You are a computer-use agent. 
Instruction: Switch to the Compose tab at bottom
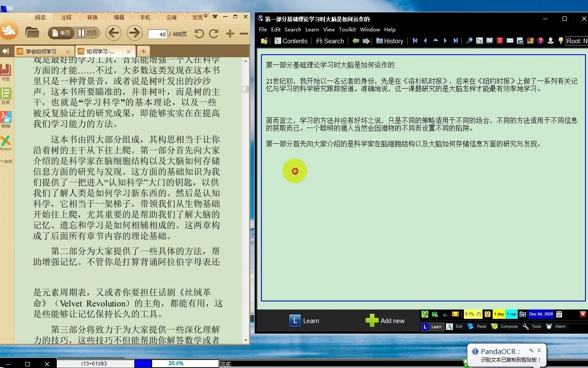(x=505, y=326)
